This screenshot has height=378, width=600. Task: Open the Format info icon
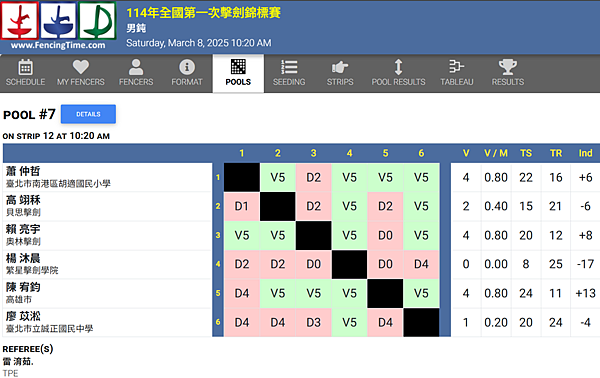[187, 67]
